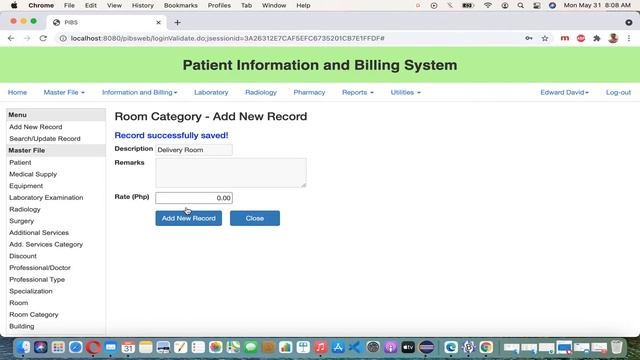Open the Profiles menu in menu bar
640x360 pixels.
[219, 5]
